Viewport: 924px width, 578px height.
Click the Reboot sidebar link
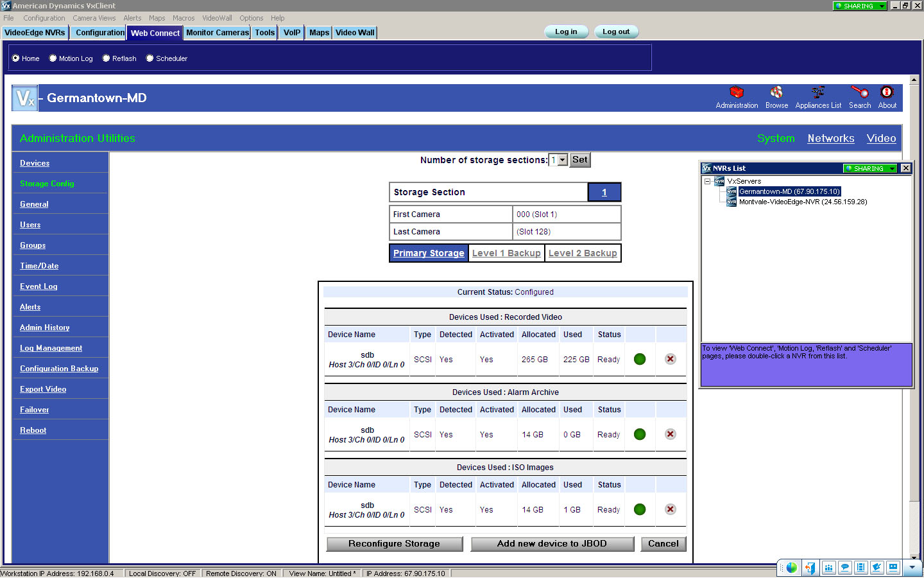pyautogui.click(x=33, y=430)
